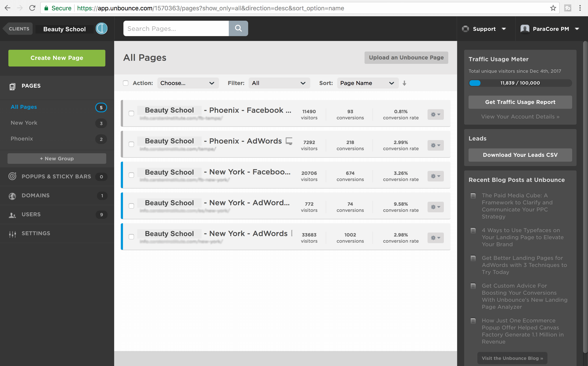The height and width of the screenshot is (366, 588).
Task: Check the New York - AdWord... 772 visitors checkbox
Action: coord(131,206)
